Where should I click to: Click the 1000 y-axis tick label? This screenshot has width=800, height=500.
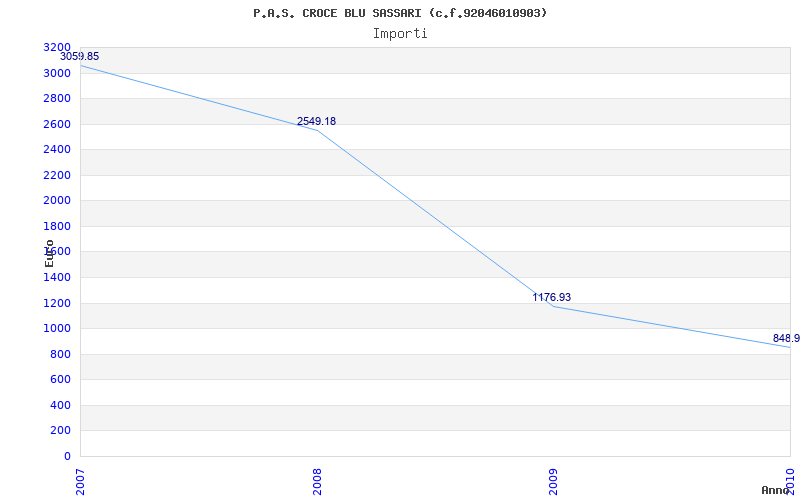(57, 329)
